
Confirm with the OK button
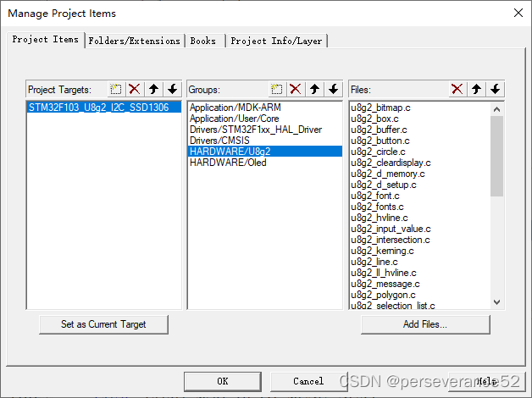(x=223, y=381)
